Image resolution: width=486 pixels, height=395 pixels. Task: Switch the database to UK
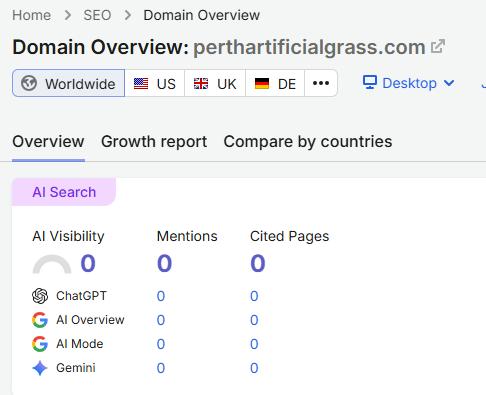pos(215,83)
